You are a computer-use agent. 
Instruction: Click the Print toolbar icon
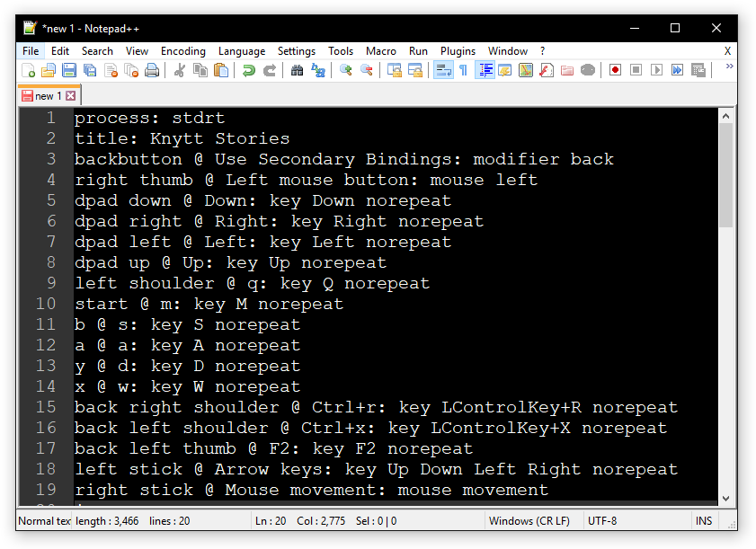coord(152,70)
